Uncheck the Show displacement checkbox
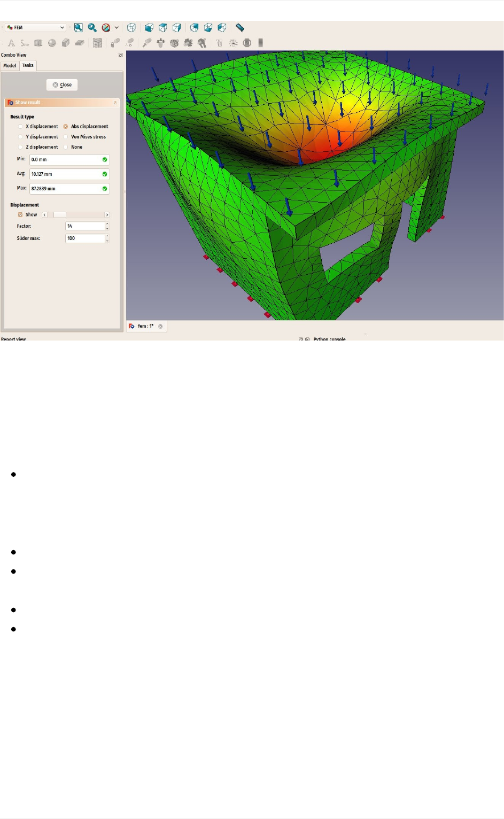 (x=20, y=215)
